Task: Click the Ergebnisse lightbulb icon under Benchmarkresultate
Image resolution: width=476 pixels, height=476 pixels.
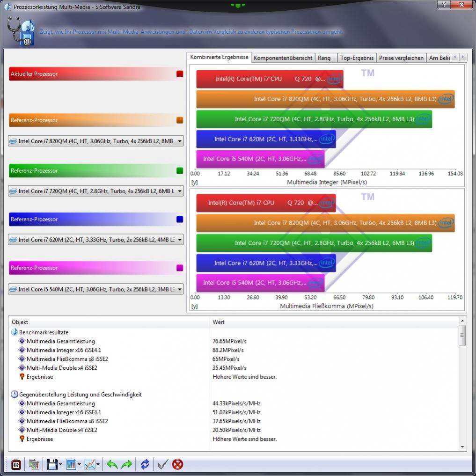Action: (22, 377)
